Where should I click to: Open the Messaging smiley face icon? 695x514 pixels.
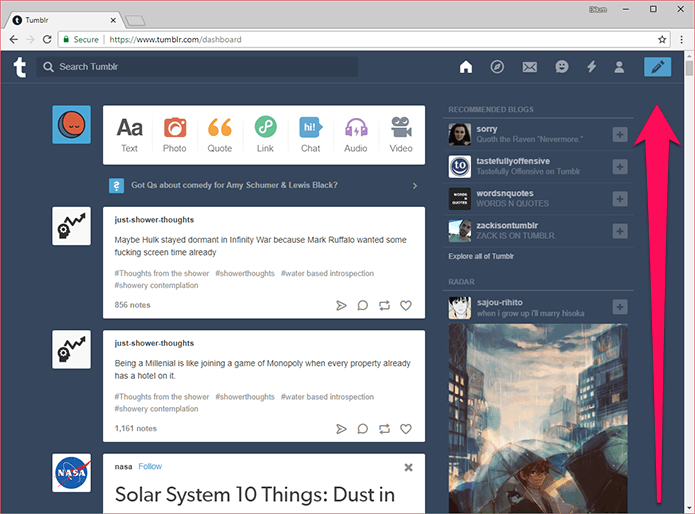coord(562,67)
